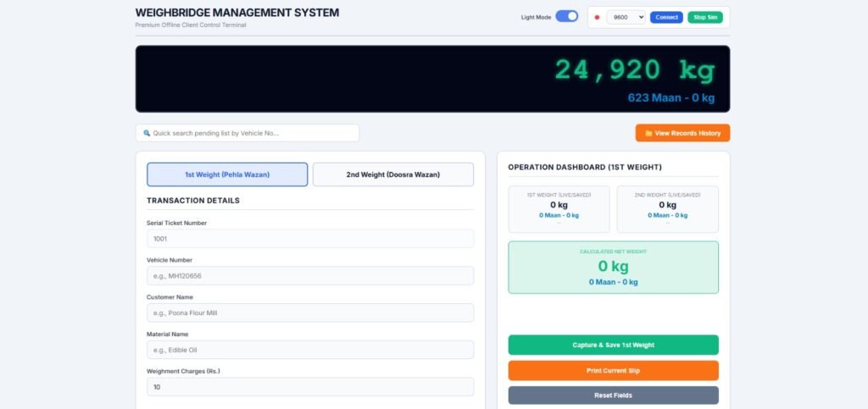868x409 pixels.
Task: Click the Connect button
Action: click(666, 17)
